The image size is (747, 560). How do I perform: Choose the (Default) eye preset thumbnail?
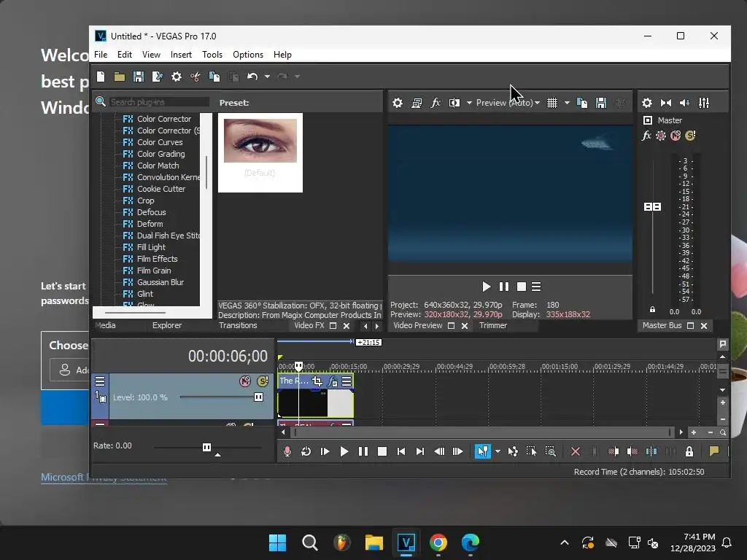coord(260,152)
